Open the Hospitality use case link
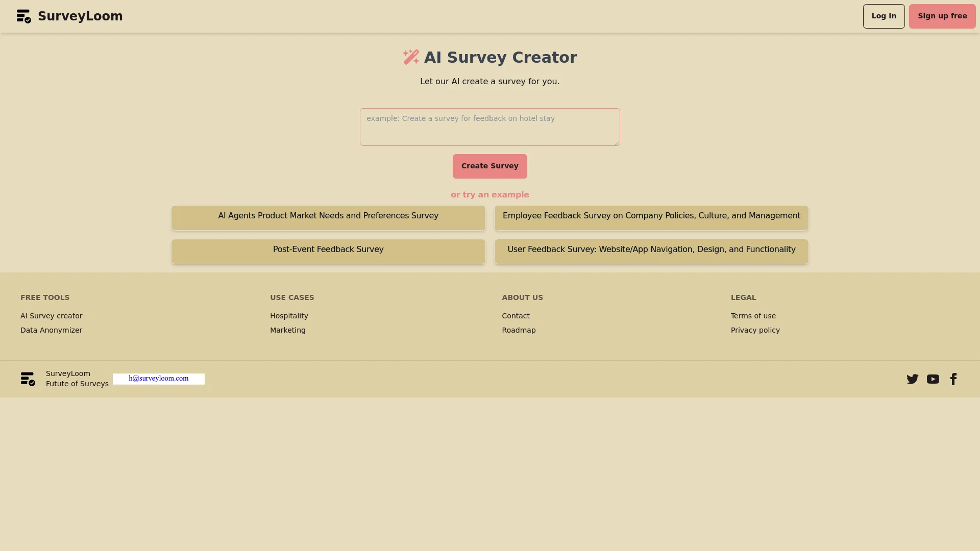Screen dimensions: 980x551 click(289, 316)
